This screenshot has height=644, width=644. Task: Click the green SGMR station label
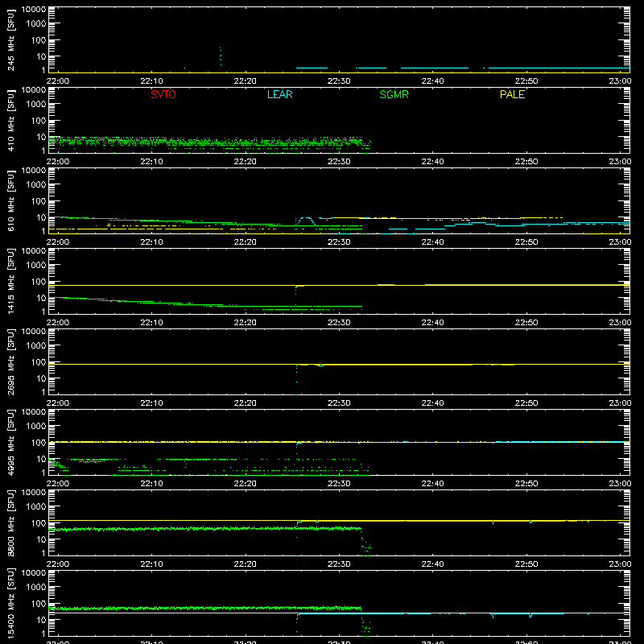394,94
